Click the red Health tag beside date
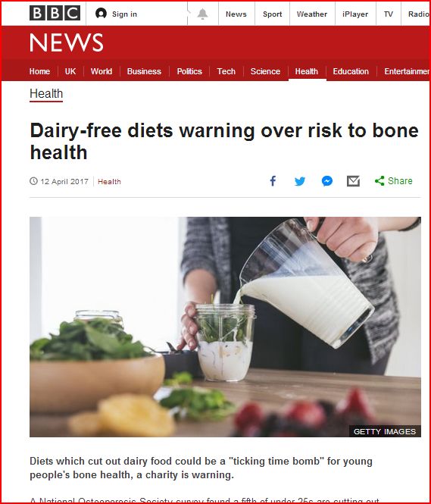 pos(109,182)
